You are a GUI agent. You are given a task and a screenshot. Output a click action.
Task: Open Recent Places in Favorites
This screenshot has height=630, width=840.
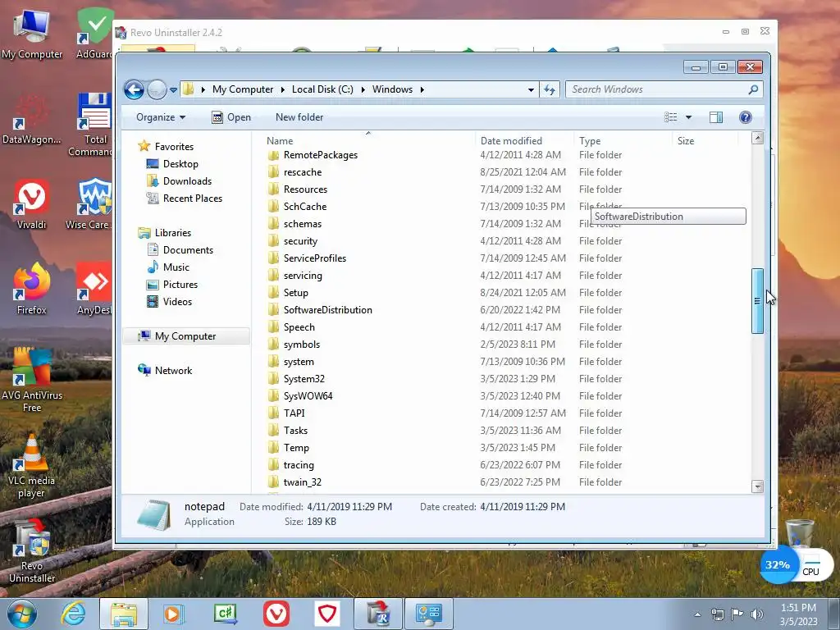[192, 199]
